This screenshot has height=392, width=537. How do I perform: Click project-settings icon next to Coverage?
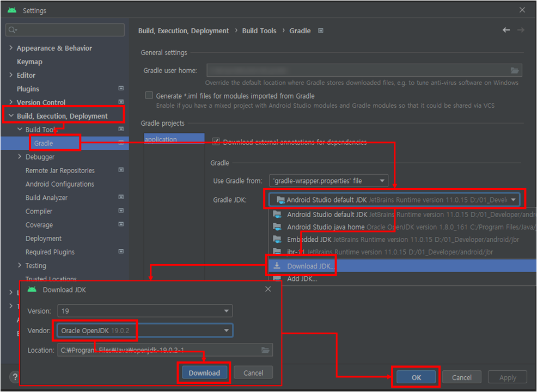pyautogui.click(x=121, y=224)
